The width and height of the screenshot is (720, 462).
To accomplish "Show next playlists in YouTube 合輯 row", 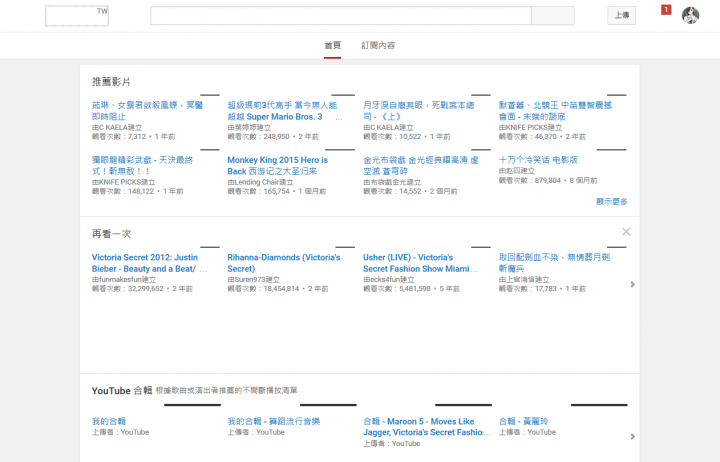I will point(632,436).
